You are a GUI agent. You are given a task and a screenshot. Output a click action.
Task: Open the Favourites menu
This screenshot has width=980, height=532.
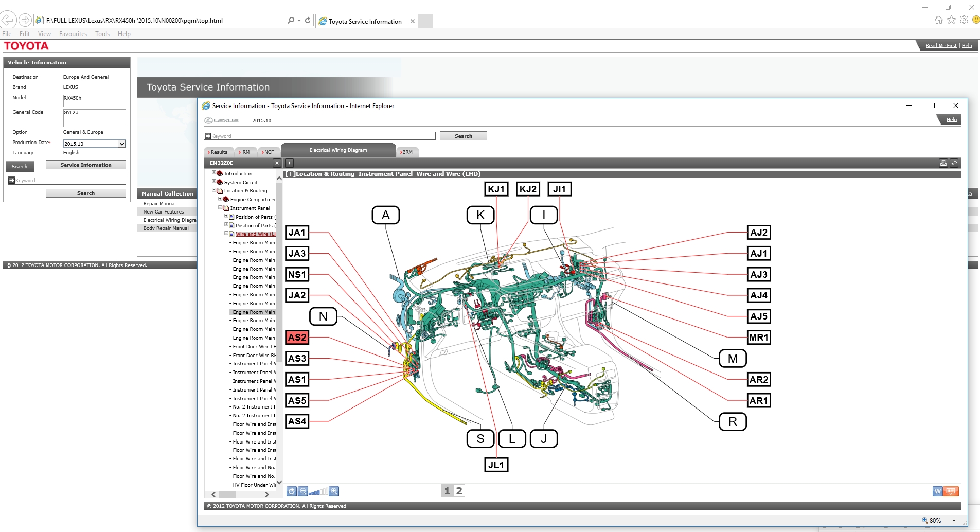(x=73, y=34)
